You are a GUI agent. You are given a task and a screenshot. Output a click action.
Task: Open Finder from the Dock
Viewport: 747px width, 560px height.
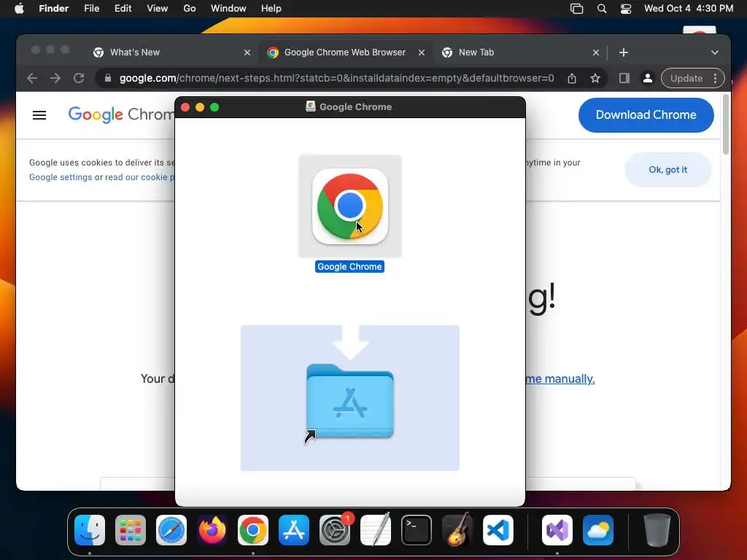click(90, 530)
